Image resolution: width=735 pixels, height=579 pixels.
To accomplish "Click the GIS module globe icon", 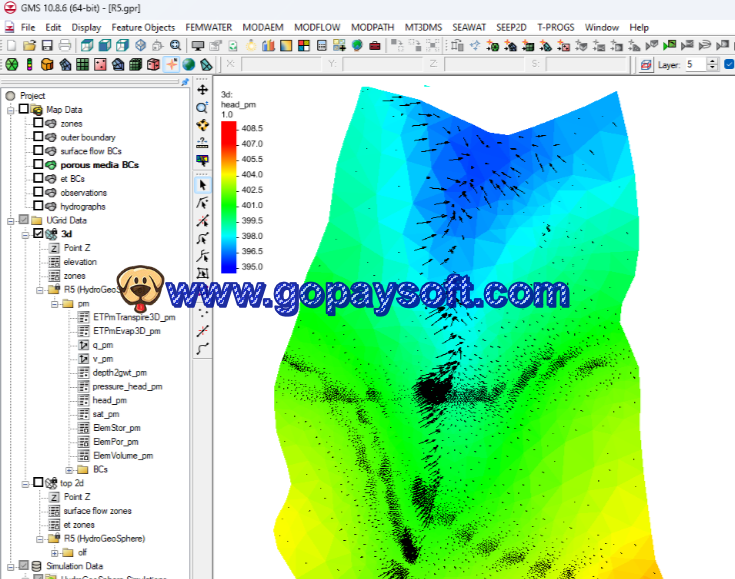I will pos(189,64).
